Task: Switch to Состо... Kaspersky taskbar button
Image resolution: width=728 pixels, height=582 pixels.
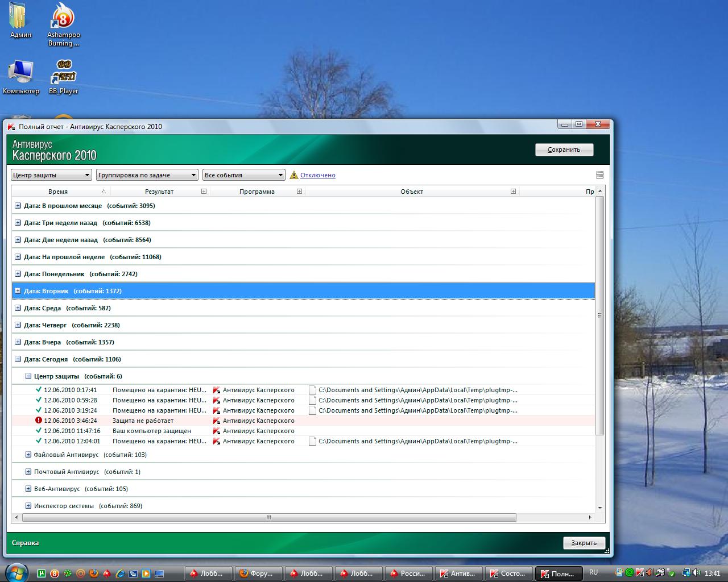Action: [x=508, y=573]
